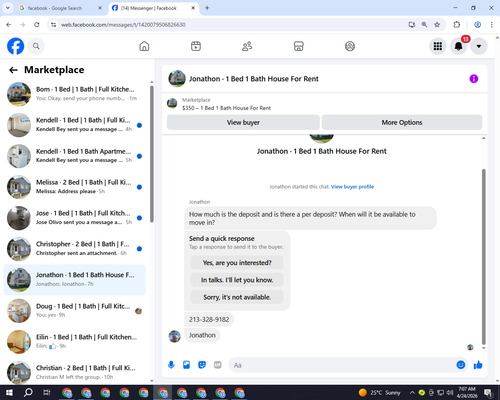Open the Reels video icon
Viewport: 500px width, 400px height.
click(196, 46)
